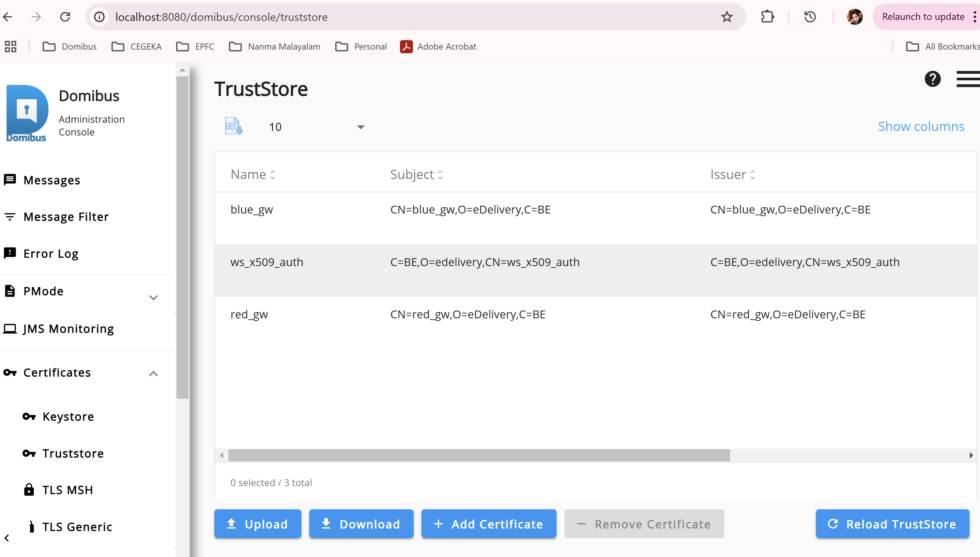Viewport: 980px width, 557px height.
Task: Click subject CN=red_gw,O=eDelivery,C=BE cell
Action: tap(467, 314)
